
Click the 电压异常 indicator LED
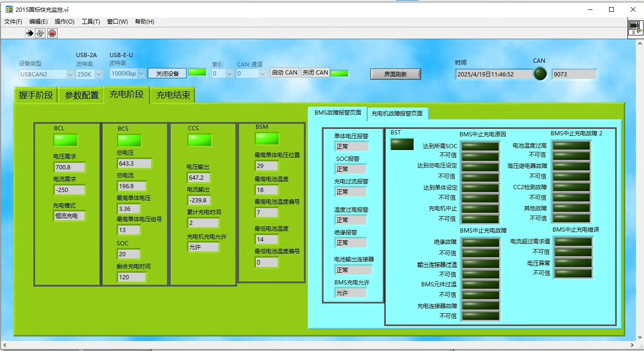click(x=573, y=263)
